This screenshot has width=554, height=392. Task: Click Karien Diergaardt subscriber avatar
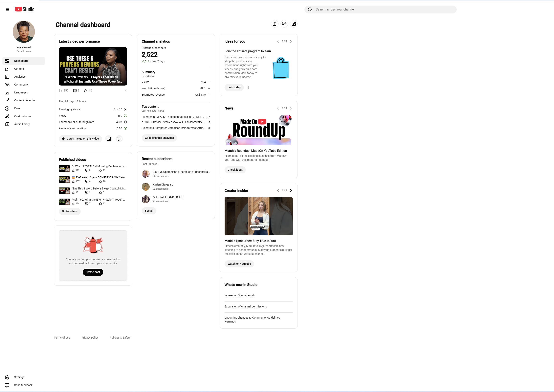[146, 186]
